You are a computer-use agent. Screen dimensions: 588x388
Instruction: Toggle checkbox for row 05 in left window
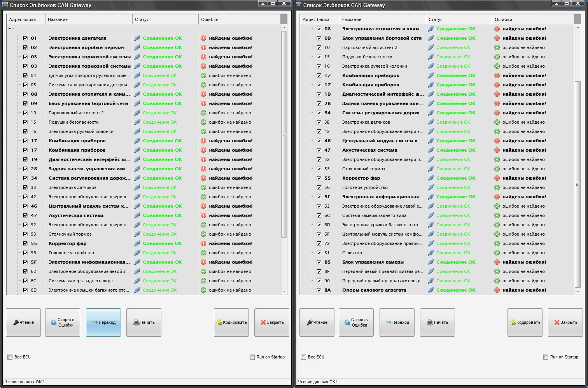tap(25, 85)
